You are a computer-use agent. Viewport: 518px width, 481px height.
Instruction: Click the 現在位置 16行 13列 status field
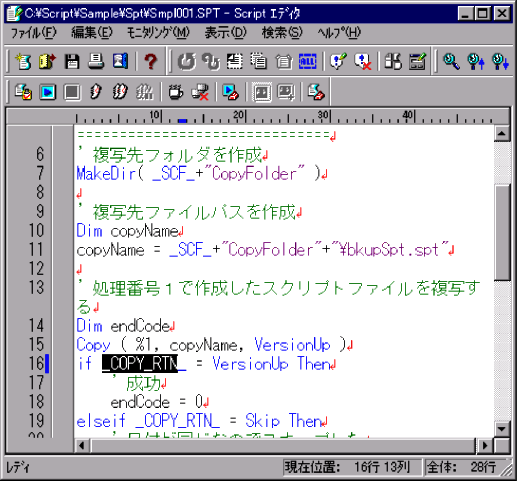point(352,467)
